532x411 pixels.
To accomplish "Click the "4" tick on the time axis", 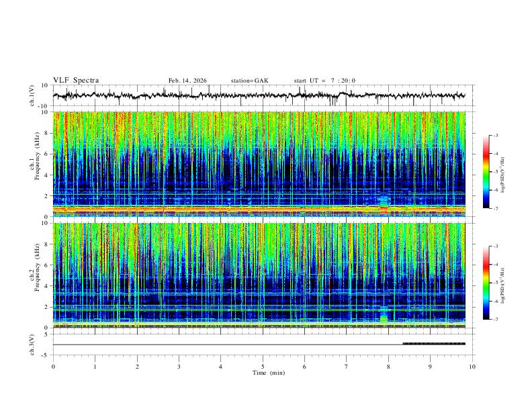I will pyautogui.click(x=220, y=367).
